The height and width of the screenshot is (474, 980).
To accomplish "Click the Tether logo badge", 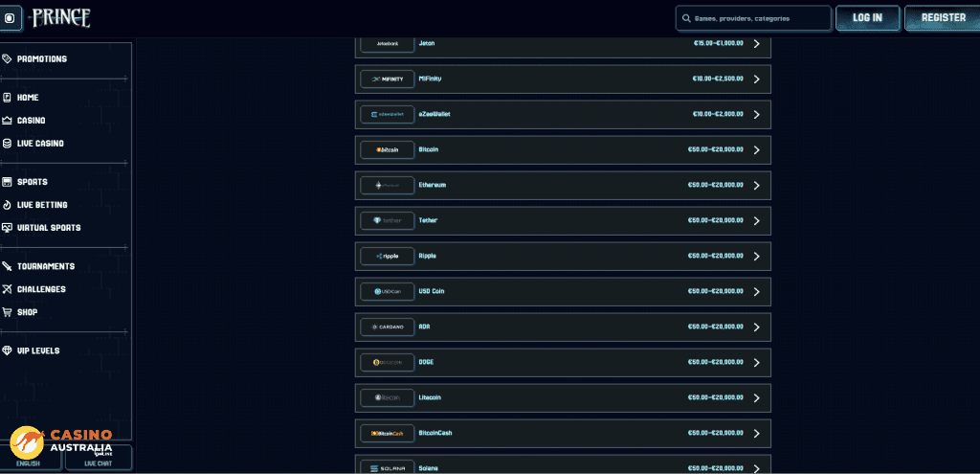I will pos(388,221).
